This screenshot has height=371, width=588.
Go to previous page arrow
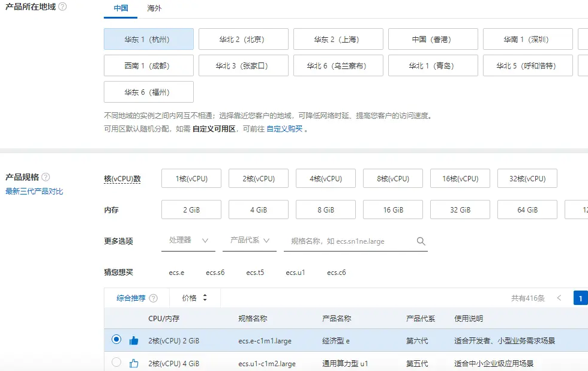coord(559,298)
